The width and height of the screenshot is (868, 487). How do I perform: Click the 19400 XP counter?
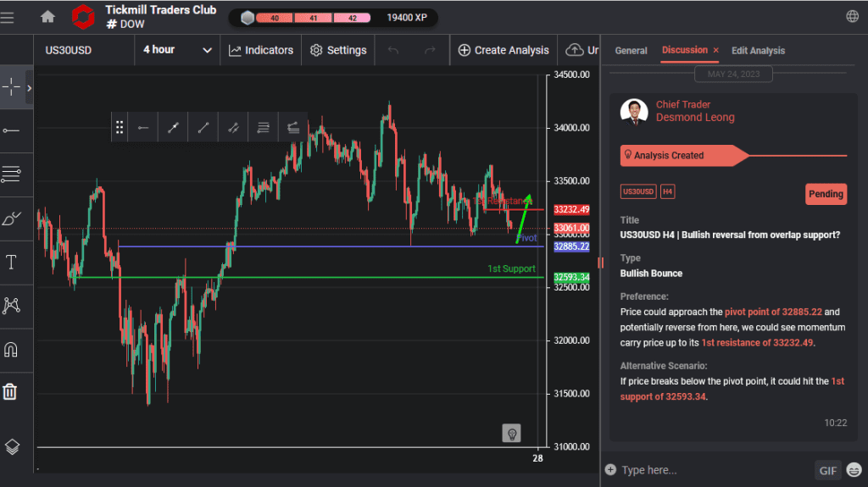(407, 18)
